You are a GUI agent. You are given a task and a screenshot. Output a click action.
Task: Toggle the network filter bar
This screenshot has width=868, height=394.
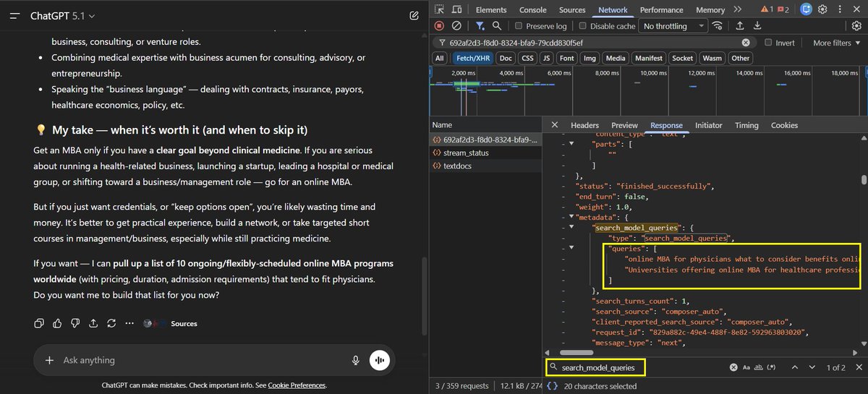tap(480, 26)
